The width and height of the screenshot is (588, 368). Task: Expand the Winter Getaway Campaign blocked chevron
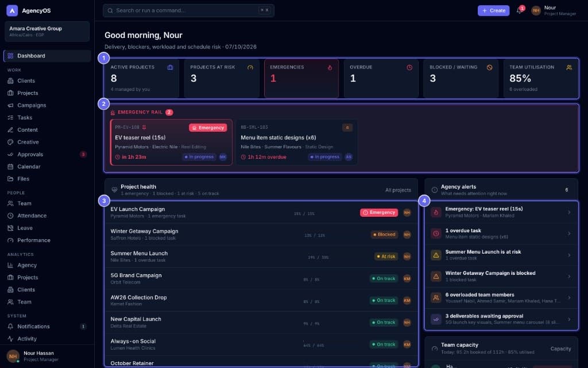569,277
